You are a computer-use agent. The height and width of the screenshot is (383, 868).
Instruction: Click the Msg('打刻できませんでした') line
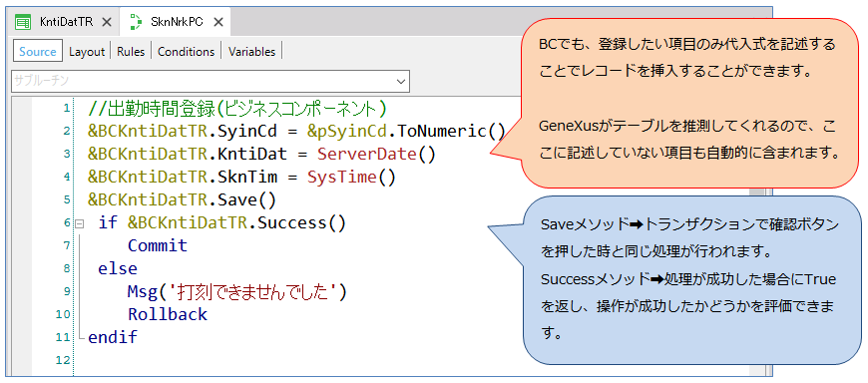tap(236, 291)
